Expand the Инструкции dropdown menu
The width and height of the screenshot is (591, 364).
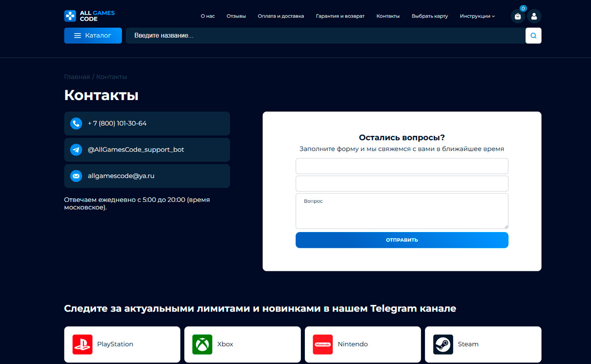(477, 16)
